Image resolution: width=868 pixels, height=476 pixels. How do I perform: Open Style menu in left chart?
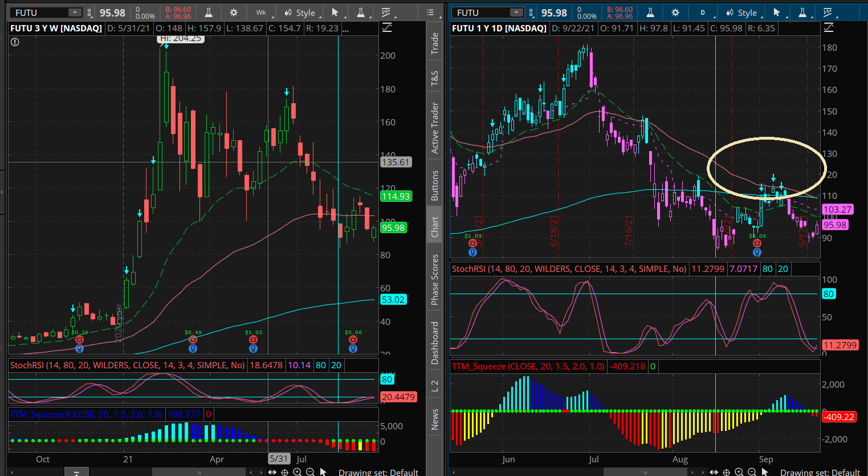tap(300, 13)
